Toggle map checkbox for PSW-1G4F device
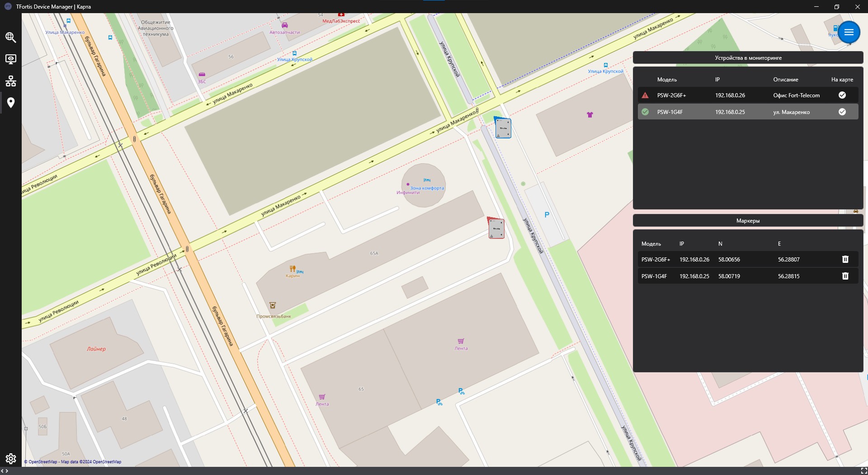The image size is (868, 475). 842,112
